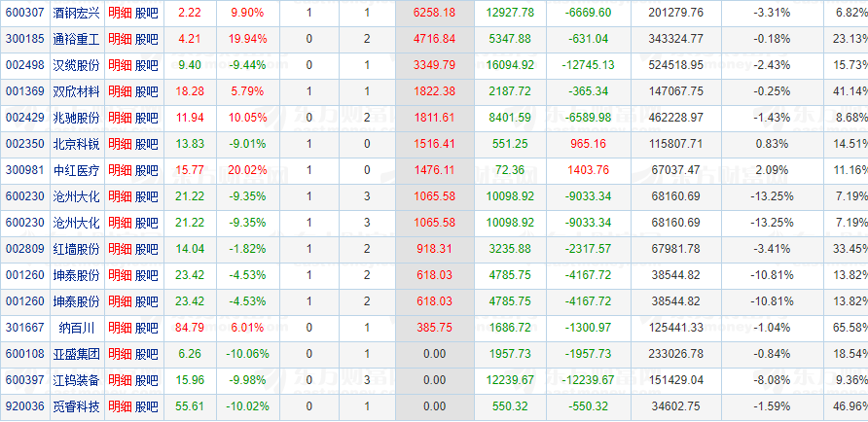Viewport: 868px width, 422px height.
Task: Click the 19.94% change value
Action: pos(248,39)
